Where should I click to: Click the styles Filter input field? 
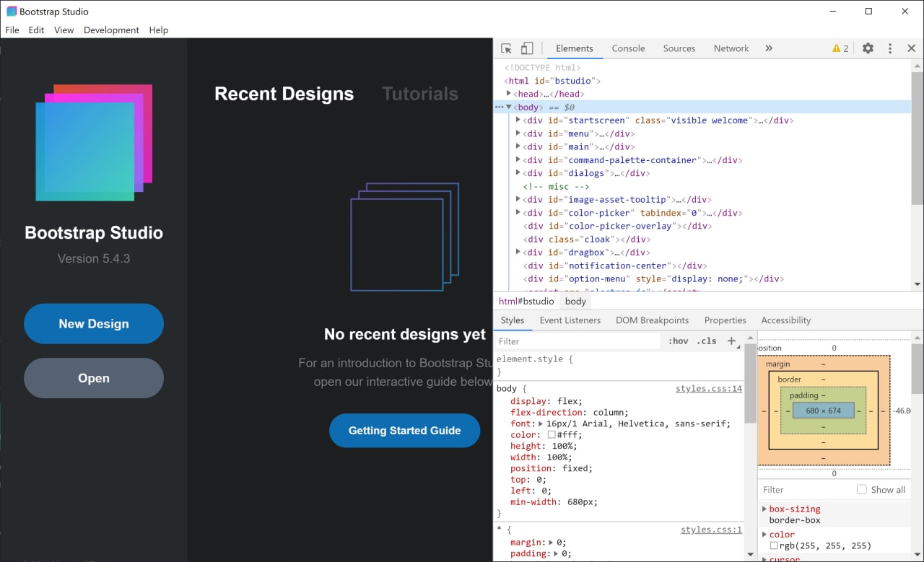(577, 341)
